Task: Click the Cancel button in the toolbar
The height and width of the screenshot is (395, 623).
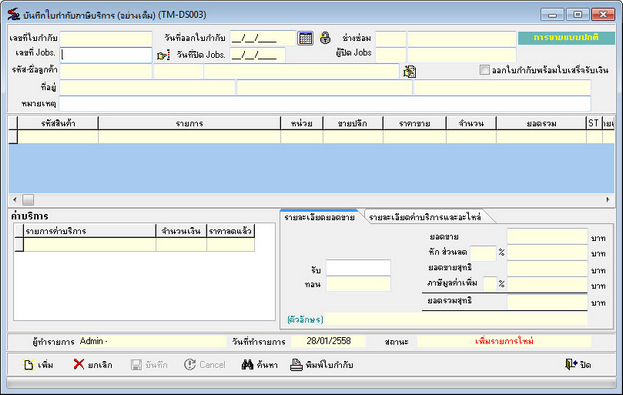Action: pyautogui.click(x=205, y=364)
